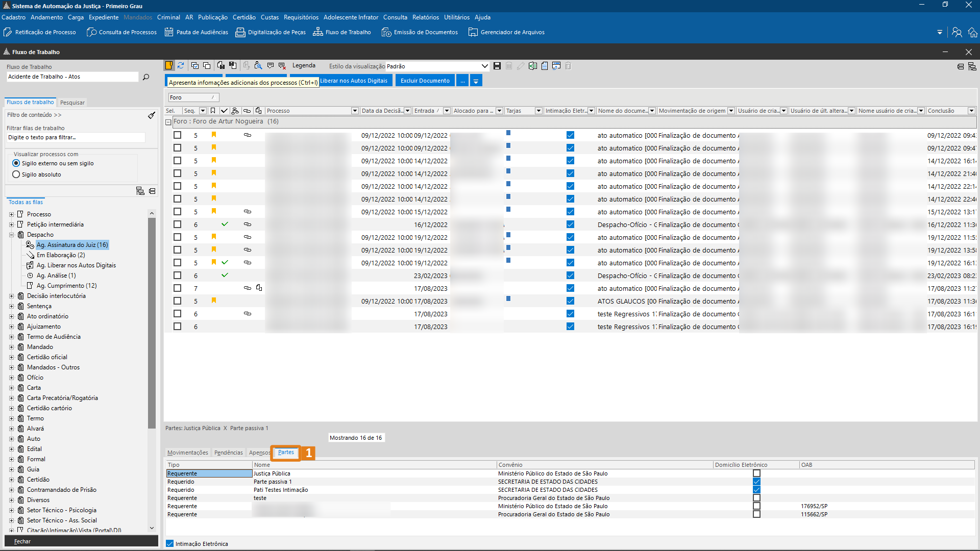Screen dimensions: 980x551
Task: Select Sigilo absoluto radio button
Action: click(x=16, y=174)
